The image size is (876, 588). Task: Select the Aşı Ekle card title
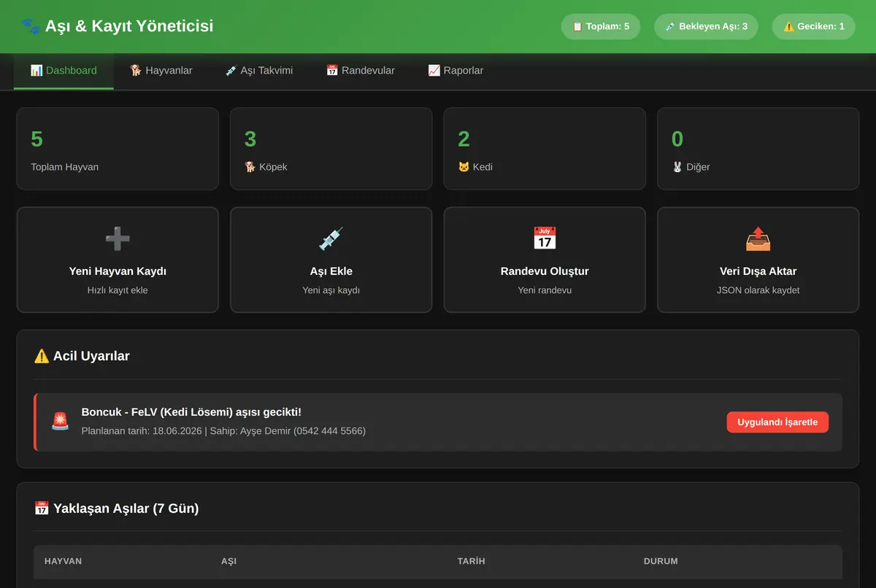coord(331,271)
